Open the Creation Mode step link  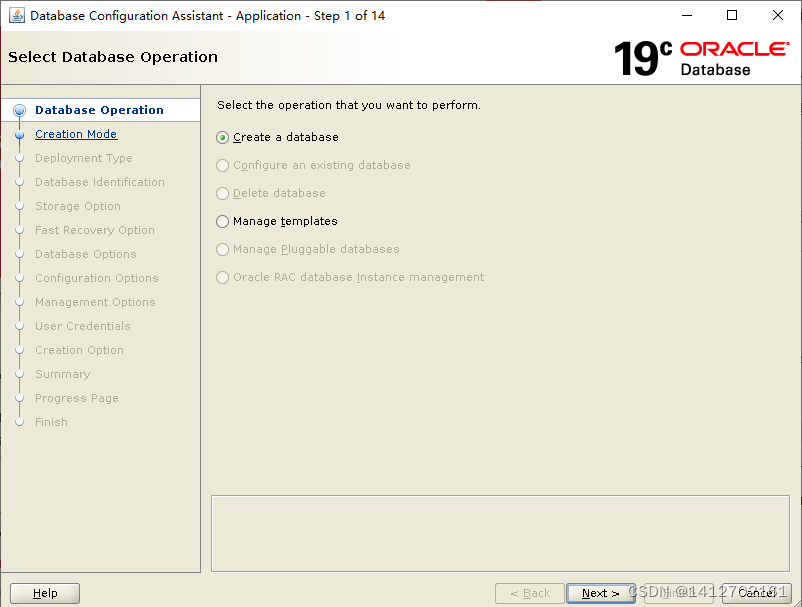click(x=76, y=134)
